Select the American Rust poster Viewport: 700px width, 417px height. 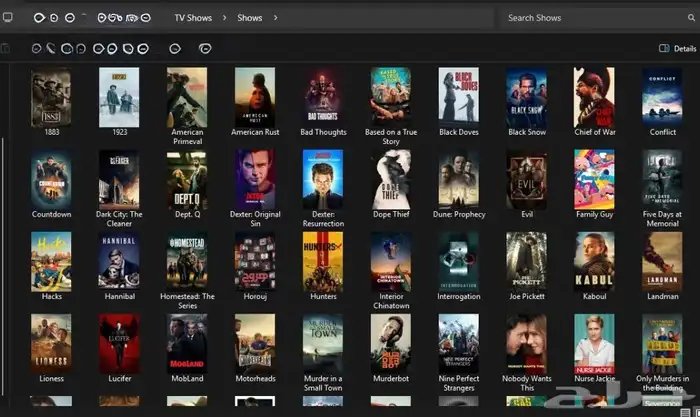click(255, 97)
